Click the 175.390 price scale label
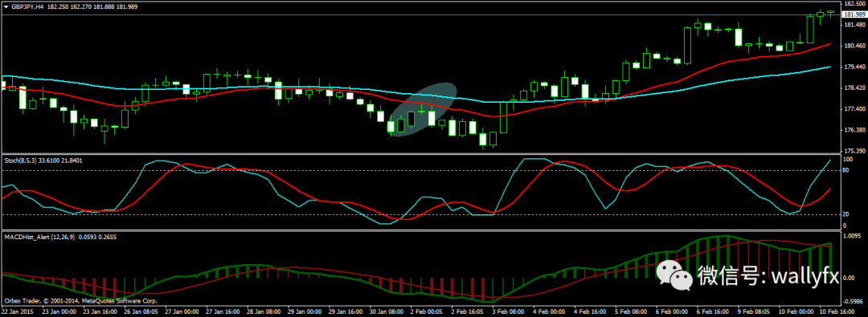The height and width of the screenshot is (317, 868). click(x=854, y=151)
